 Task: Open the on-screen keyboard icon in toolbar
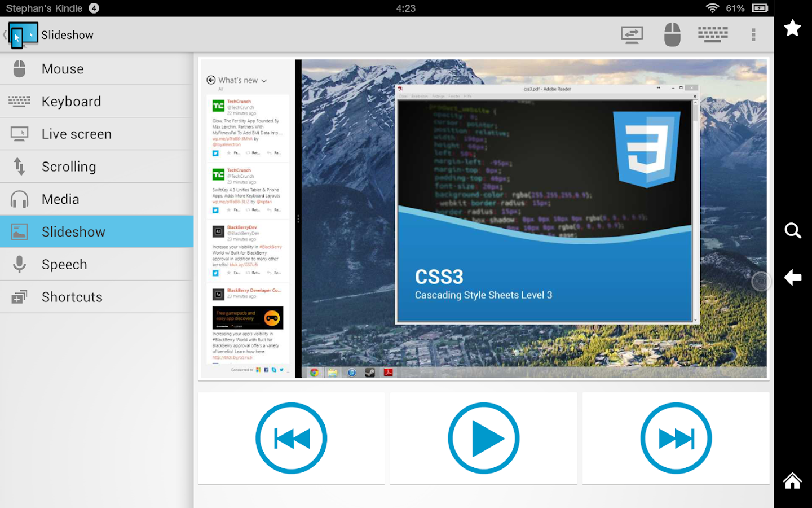[712, 34]
